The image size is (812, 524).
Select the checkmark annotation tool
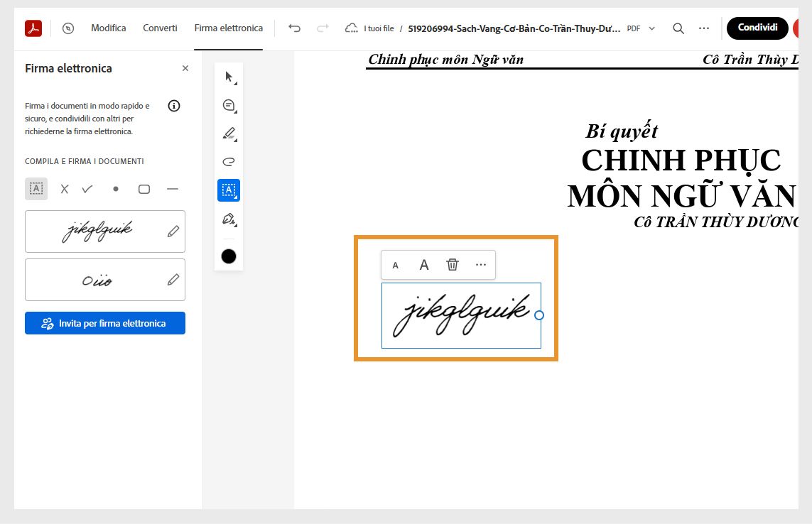[87, 189]
